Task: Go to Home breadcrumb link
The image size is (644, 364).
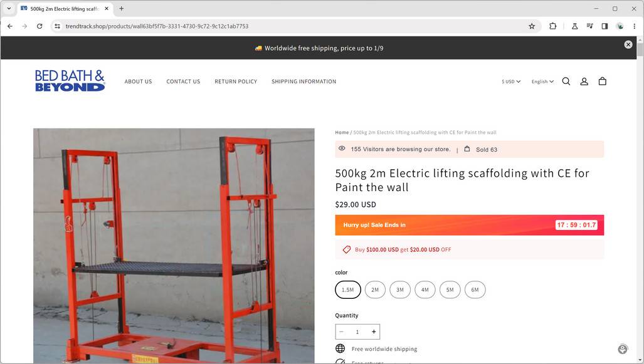Action: click(342, 133)
